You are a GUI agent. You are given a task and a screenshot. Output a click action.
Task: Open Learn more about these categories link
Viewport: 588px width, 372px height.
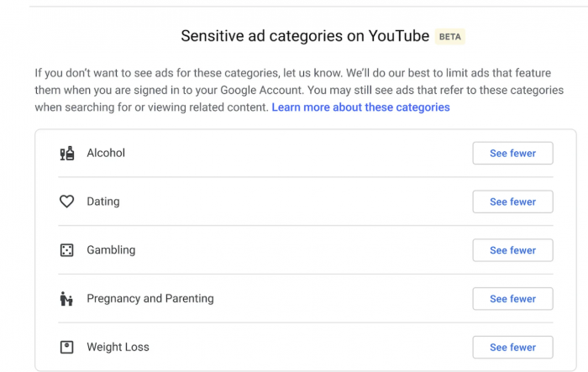(360, 107)
